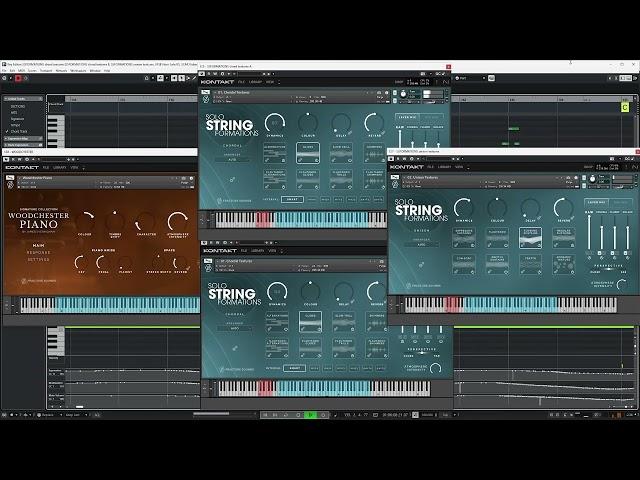This screenshot has width=640, height=480.
Task: Open the Kontakt View menu in the Woodchester Piano window
Action: (74, 167)
